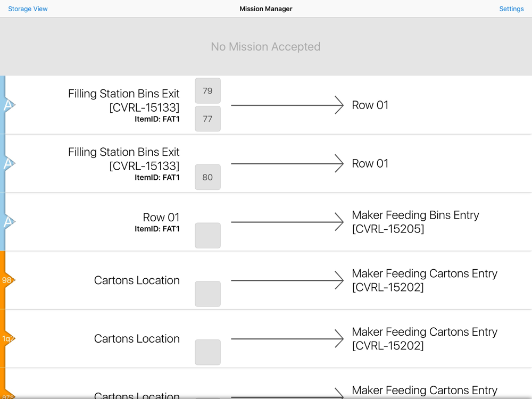Tap the No Mission Accepted banner
The image size is (532, 399).
click(265, 47)
